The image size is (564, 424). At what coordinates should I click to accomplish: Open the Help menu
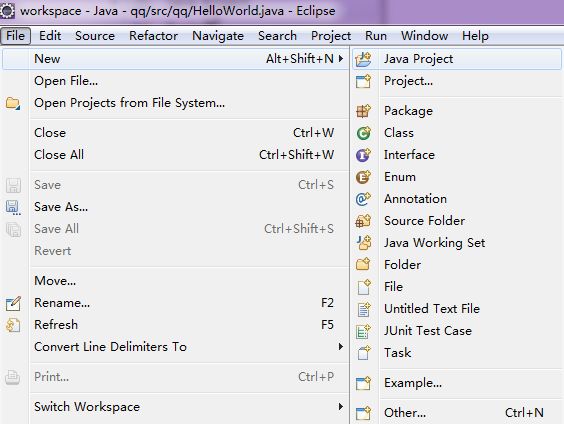(476, 36)
